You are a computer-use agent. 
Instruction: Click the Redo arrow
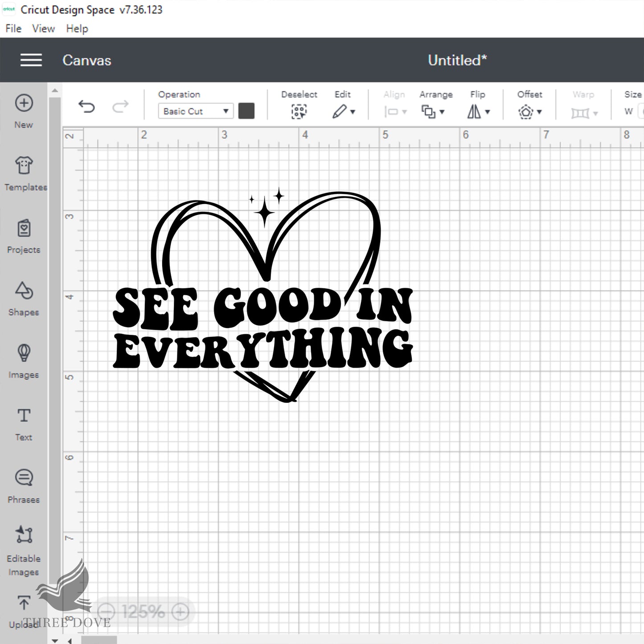click(x=120, y=107)
